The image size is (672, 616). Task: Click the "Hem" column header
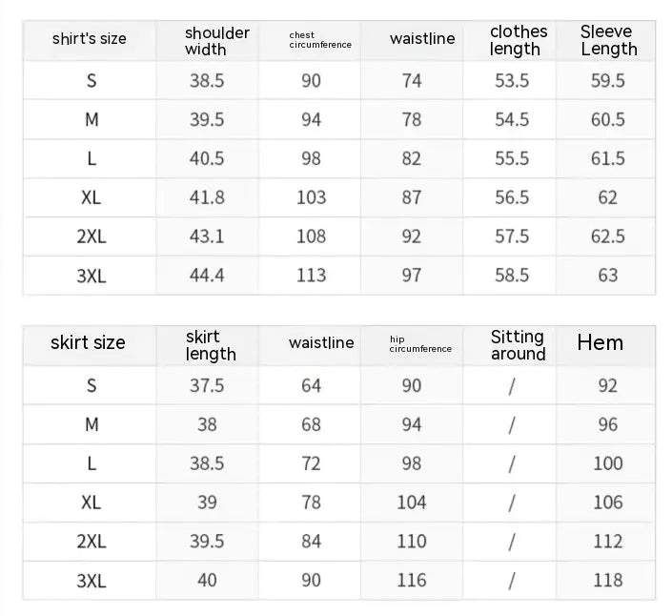pyautogui.click(x=601, y=343)
